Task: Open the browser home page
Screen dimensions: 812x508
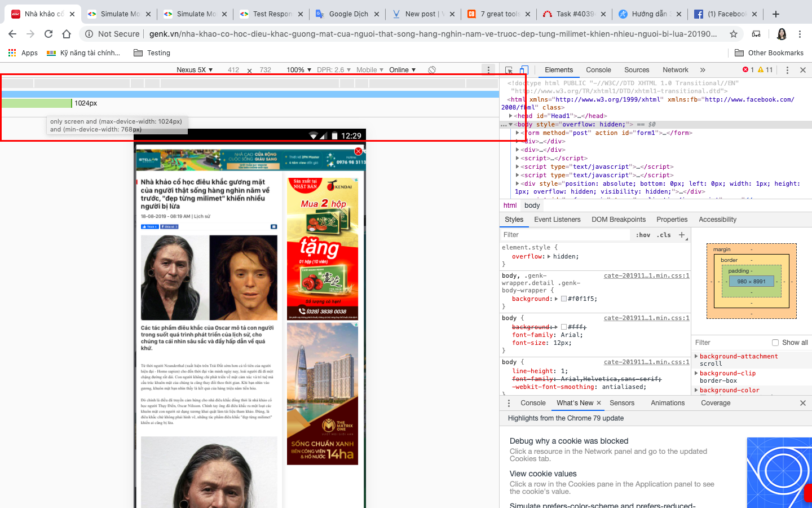Action: coord(67,34)
